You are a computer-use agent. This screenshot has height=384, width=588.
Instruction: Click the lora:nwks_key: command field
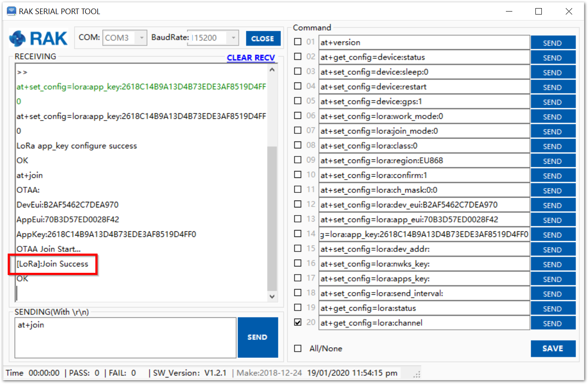(424, 264)
